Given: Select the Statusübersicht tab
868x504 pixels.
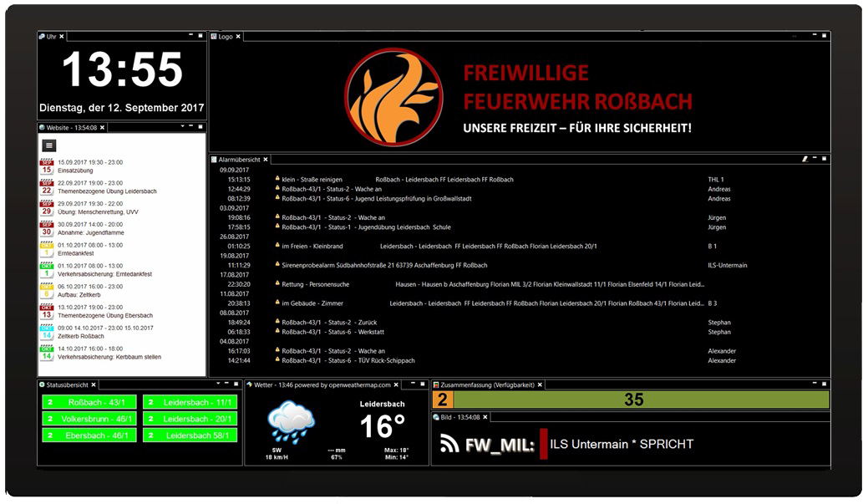Looking at the screenshot, I should click(68, 385).
